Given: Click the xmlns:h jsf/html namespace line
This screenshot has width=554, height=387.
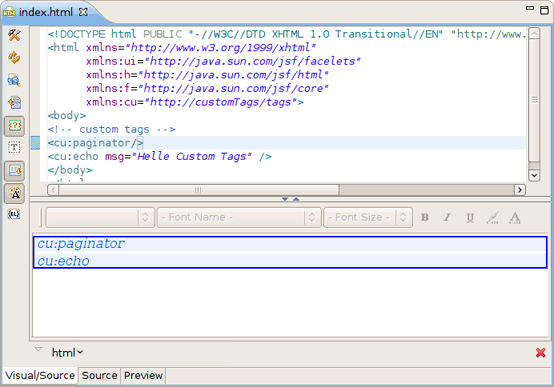Looking at the screenshot, I should [x=207, y=75].
